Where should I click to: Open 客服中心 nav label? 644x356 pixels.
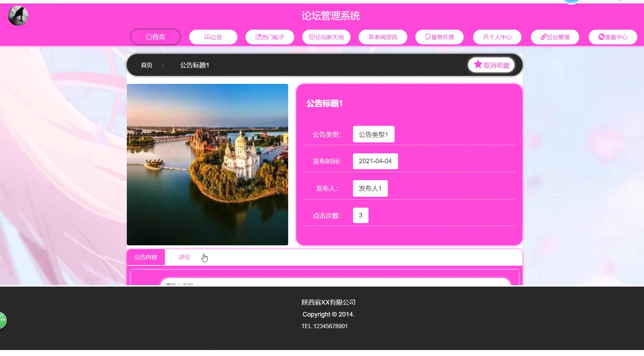tap(616, 37)
